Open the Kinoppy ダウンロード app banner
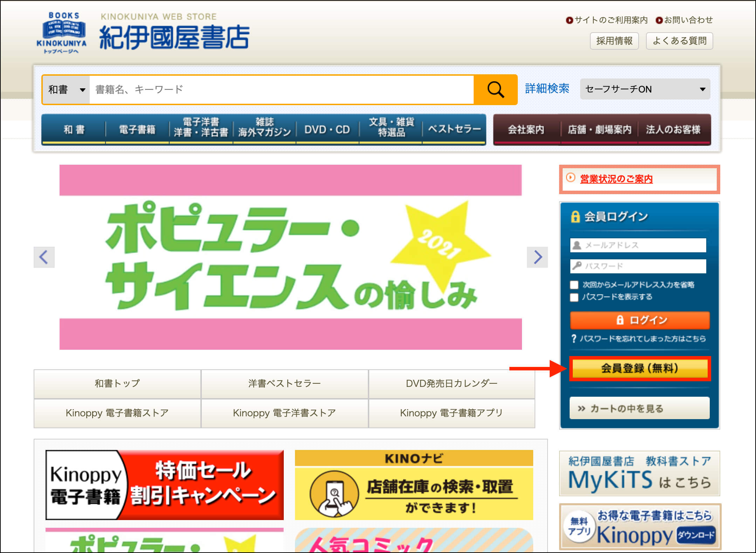The width and height of the screenshot is (756, 553). [640, 526]
